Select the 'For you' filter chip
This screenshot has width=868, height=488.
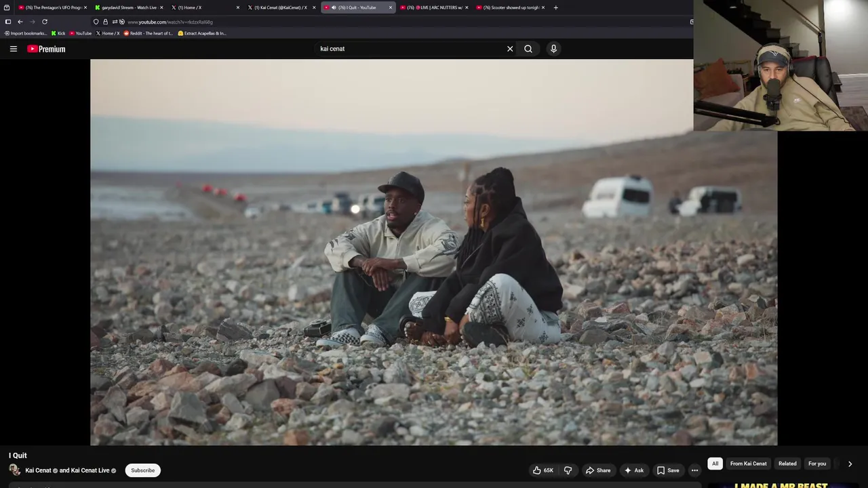[817, 464]
